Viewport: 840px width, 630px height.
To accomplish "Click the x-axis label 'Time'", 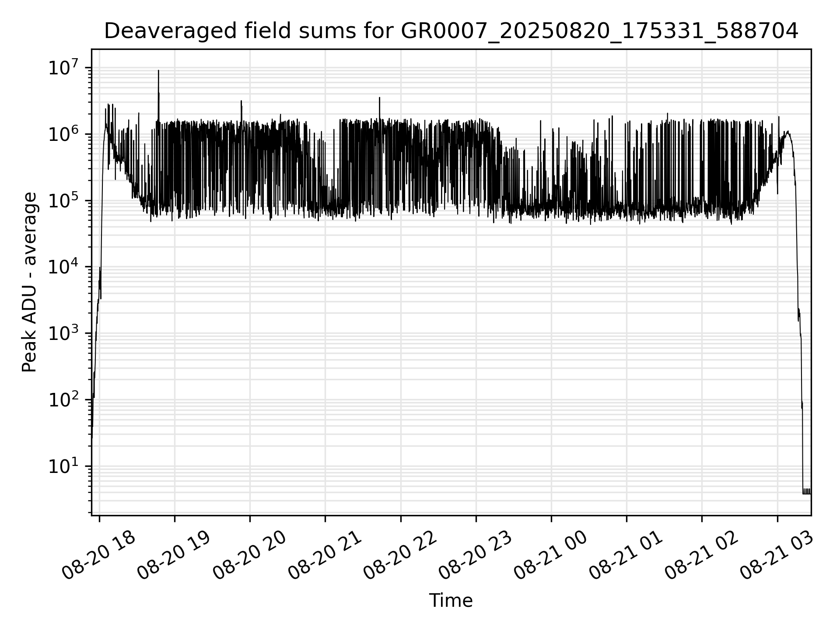I will pyautogui.click(x=451, y=601).
